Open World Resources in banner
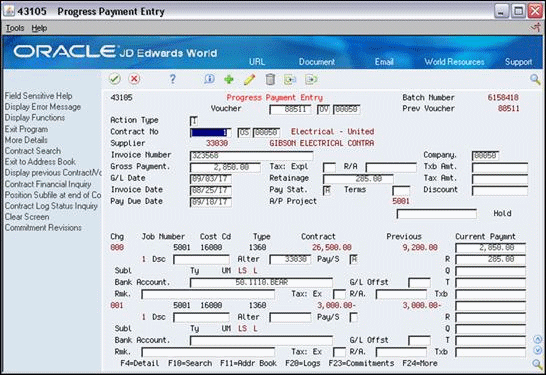The width and height of the screenshot is (546, 375). pyautogui.click(x=454, y=62)
